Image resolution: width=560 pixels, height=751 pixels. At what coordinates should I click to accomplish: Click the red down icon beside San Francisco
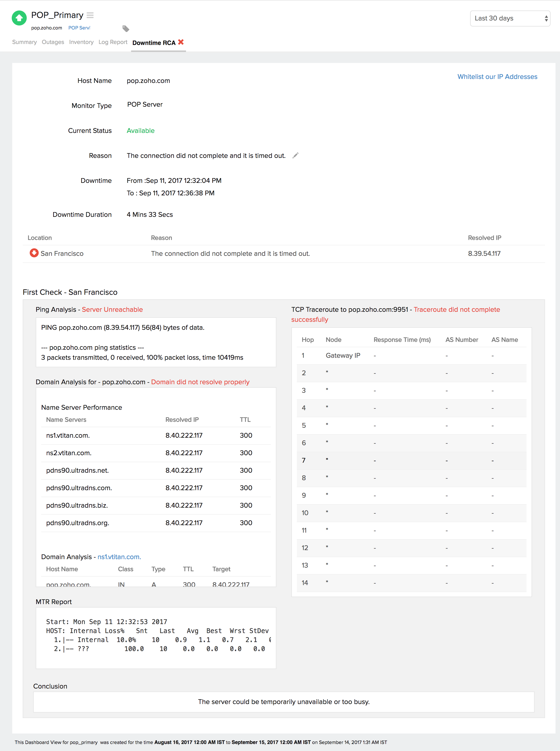(34, 253)
